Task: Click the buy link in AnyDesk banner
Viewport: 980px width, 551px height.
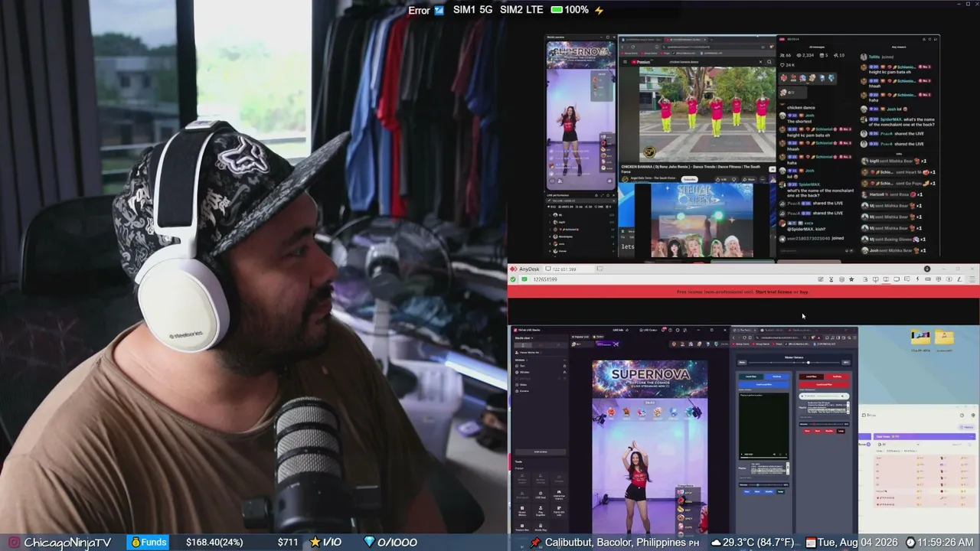Action: point(804,292)
